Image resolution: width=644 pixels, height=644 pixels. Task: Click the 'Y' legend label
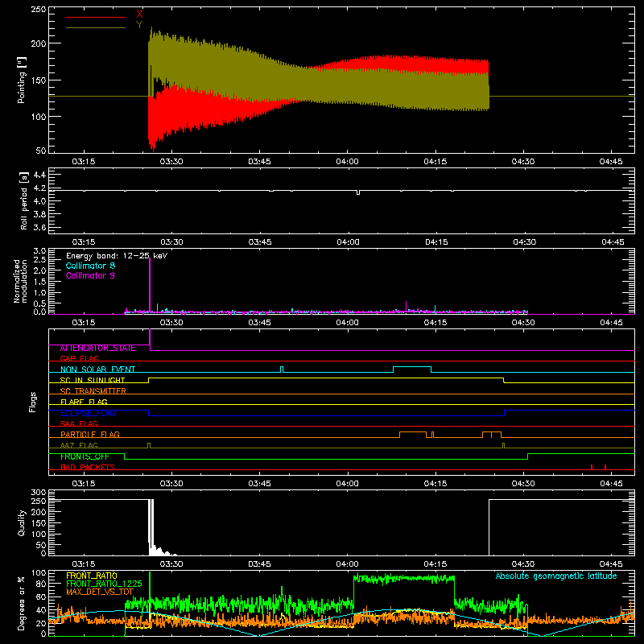139,25
